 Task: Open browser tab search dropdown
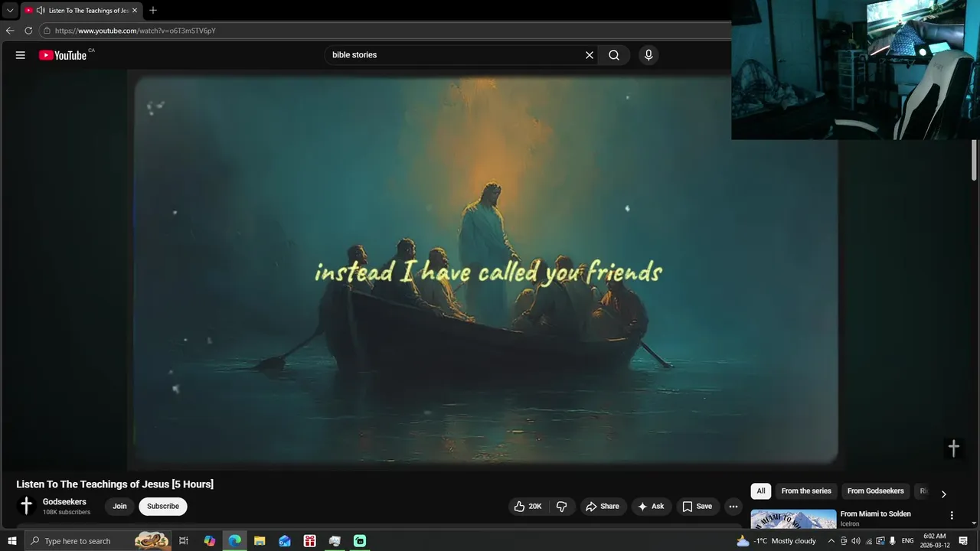pyautogui.click(x=10, y=11)
